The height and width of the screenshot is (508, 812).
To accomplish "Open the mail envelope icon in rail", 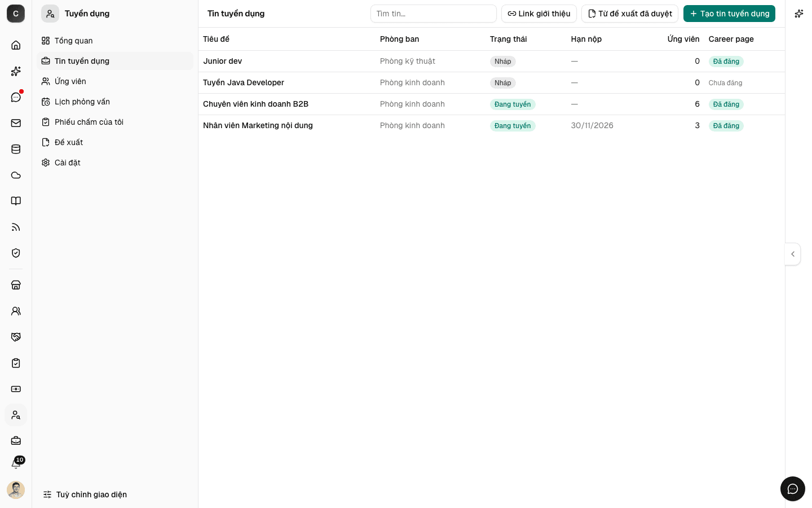I will point(16,123).
